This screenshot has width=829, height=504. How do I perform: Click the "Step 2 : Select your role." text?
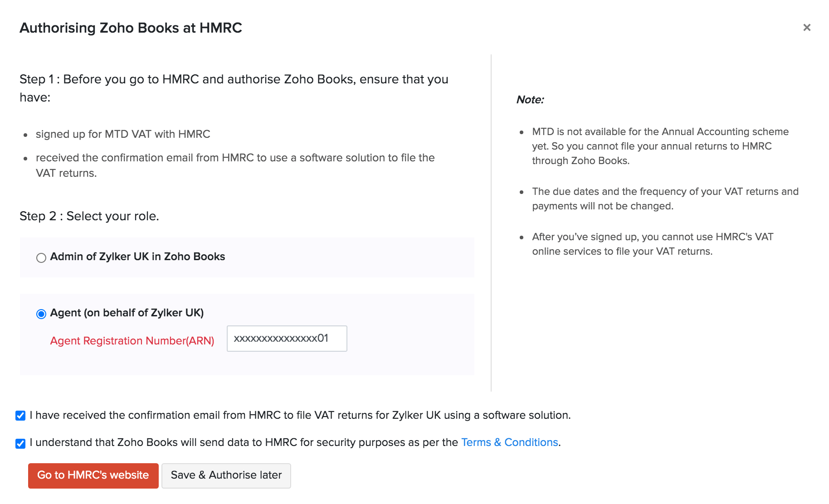(89, 216)
